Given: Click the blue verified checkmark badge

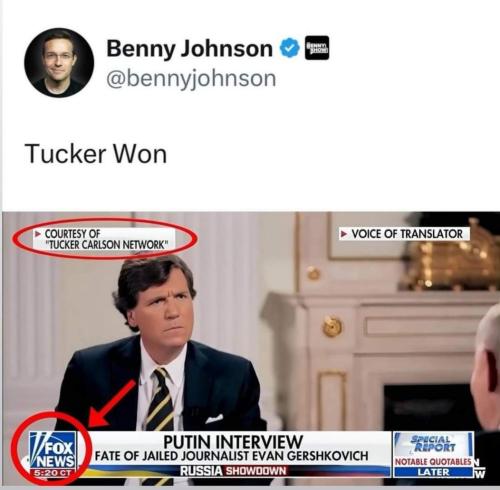Looking at the screenshot, I should tap(289, 48).
